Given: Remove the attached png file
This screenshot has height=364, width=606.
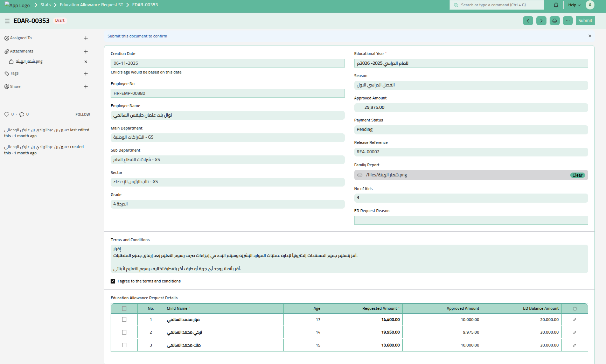Looking at the screenshot, I should (86, 62).
